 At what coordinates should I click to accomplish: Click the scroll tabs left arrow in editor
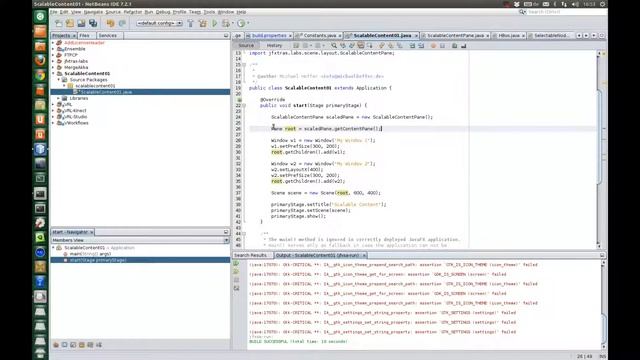(579, 36)
